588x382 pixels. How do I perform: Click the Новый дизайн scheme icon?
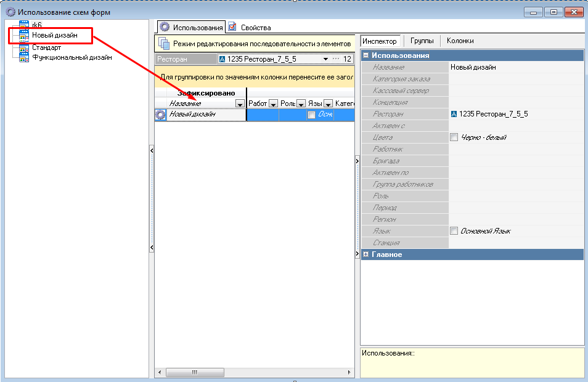point(25,36)
